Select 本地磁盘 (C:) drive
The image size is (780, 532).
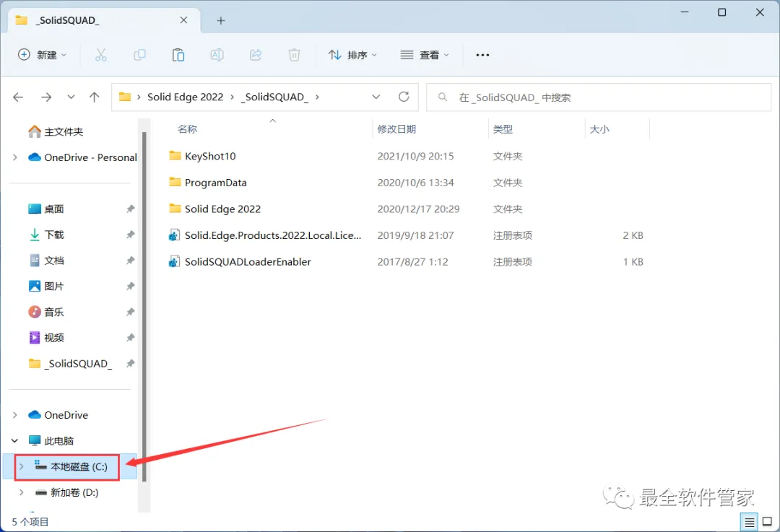pos(71,467)
